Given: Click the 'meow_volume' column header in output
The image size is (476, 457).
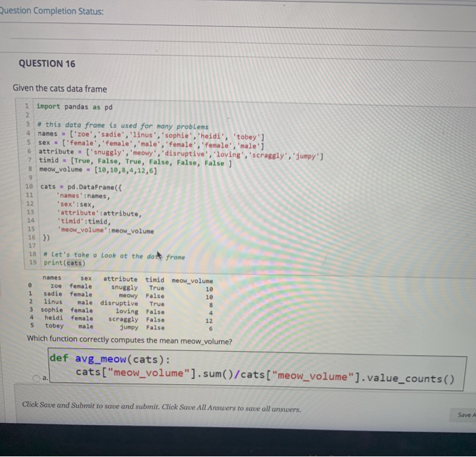Looking at the screenshot, I should [x=192, y=281].
